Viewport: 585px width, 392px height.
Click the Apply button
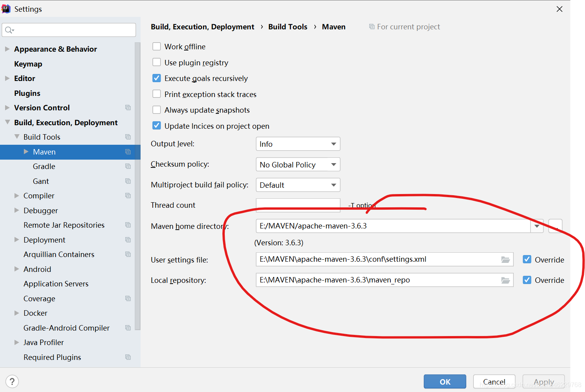[543, 381]
